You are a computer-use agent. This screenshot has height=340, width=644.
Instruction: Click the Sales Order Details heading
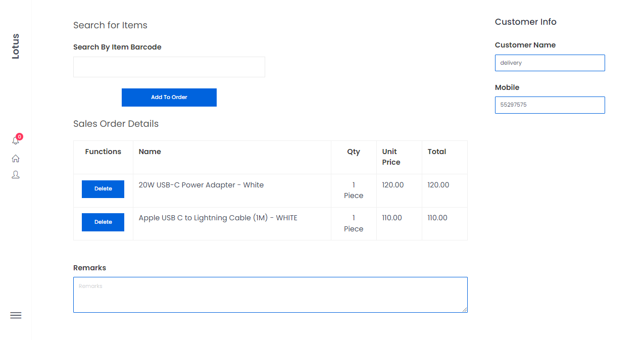[116, 124]
